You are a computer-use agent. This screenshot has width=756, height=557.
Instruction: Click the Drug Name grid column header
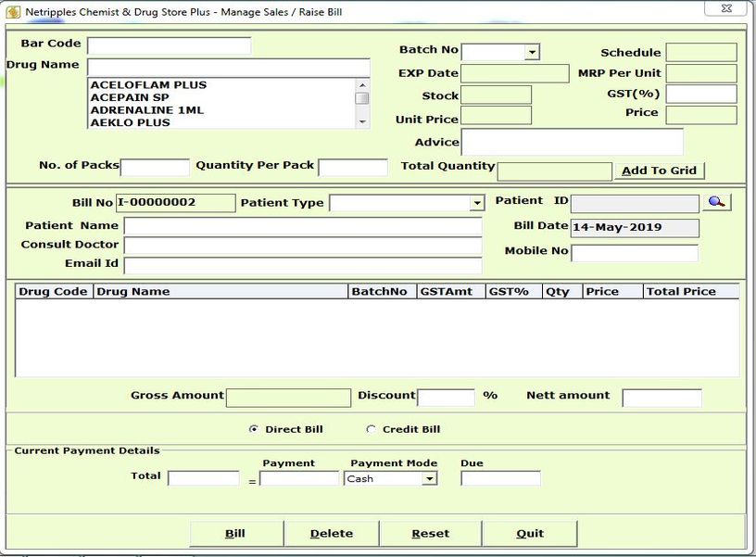pos(220,291)
